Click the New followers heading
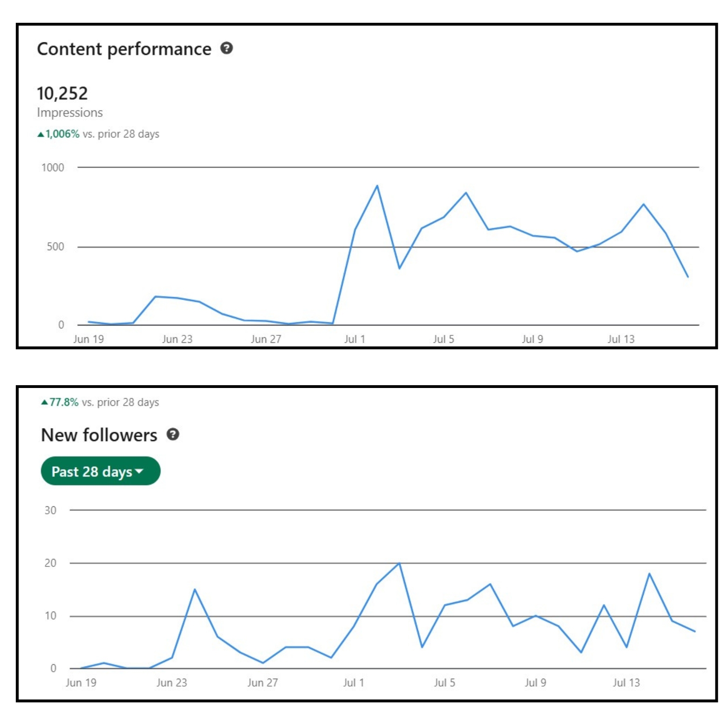This screenshot has height=728, width=728. (99, 435)
